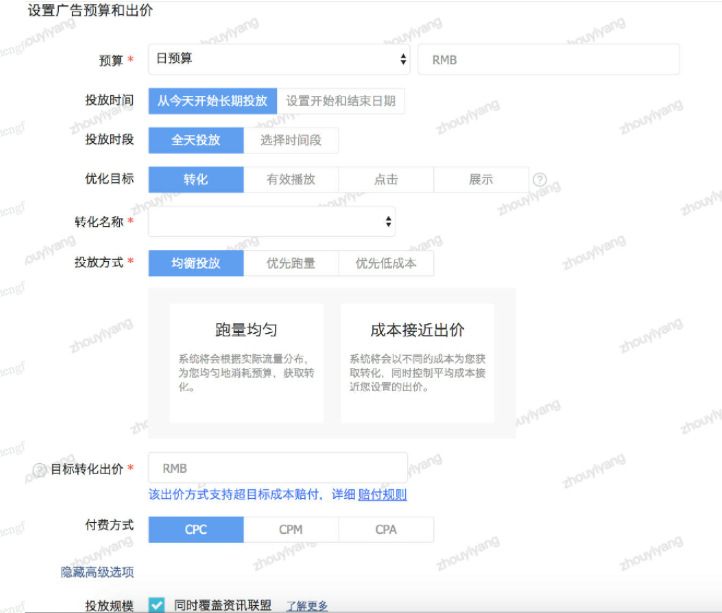Click the help icon beside 优化目标 options
This screenshot has height=613, width=722.
[x=540, y=180]
